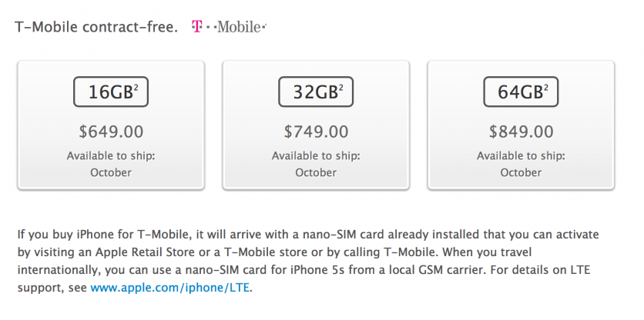The width and height of the screenshot is (644, 320).
Task: Click the gray Mobile wordmark in logo
Action: tap(240, 27)
